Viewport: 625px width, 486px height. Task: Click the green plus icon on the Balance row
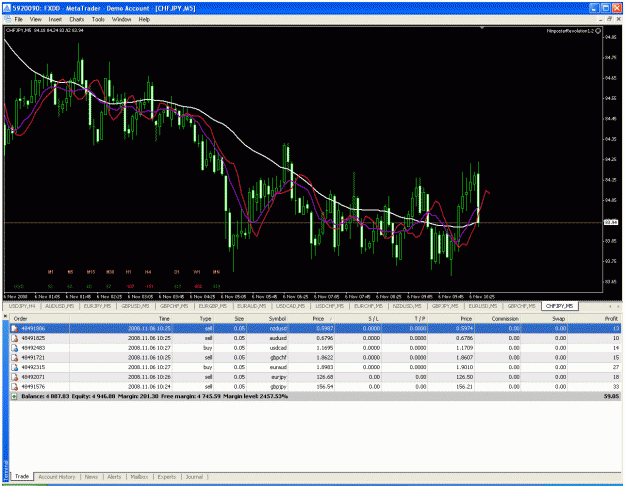[x=14, y=396]
